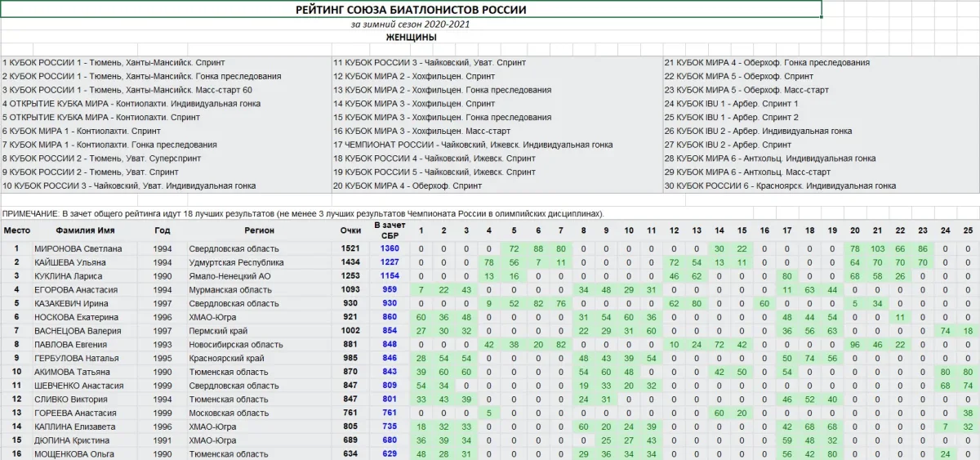The image size is (980, 460).
Task: Click the blue СБР value 1227
Action: tap(390, 262)
